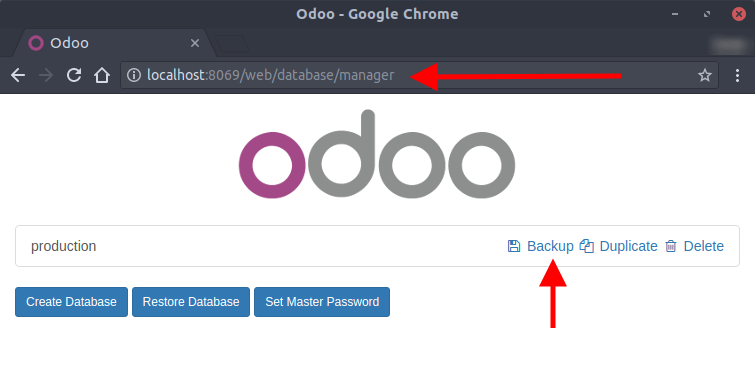Click the Set Master Password button
The image size is (755, 377).
coord(322,302)
